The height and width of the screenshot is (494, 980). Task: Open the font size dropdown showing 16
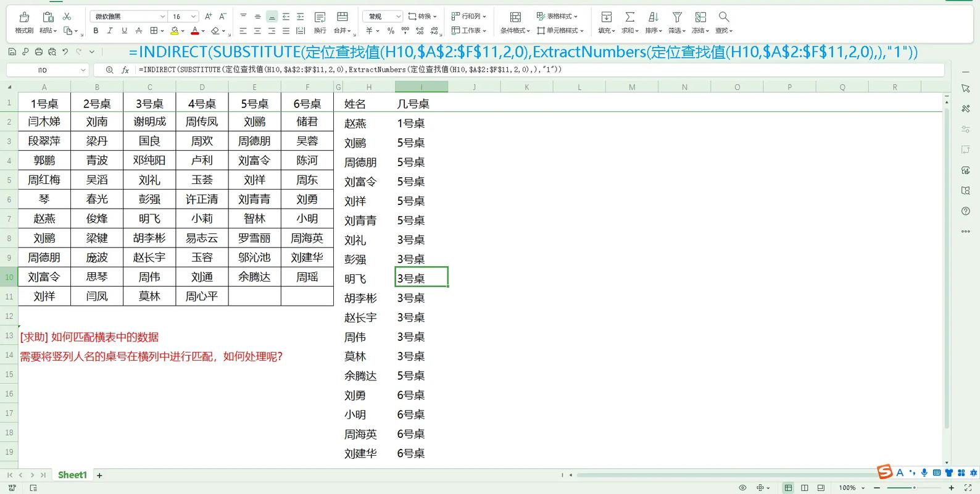(193, 17)
